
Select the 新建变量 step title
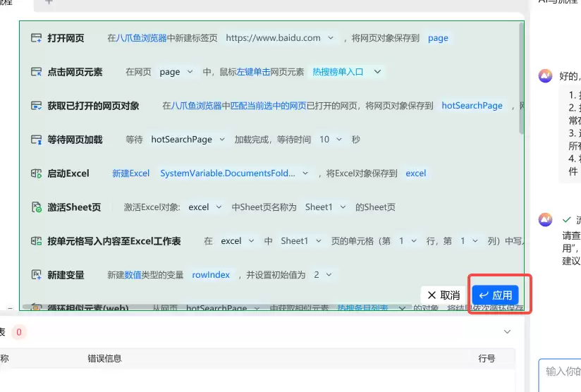point(66,275)
